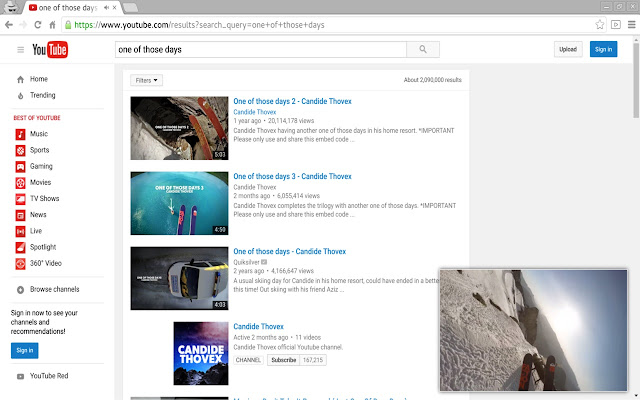This screenshot has width=640, height=400.
Task: Click thumbnail with 4:03 duration
Action: tap(180, 278)
